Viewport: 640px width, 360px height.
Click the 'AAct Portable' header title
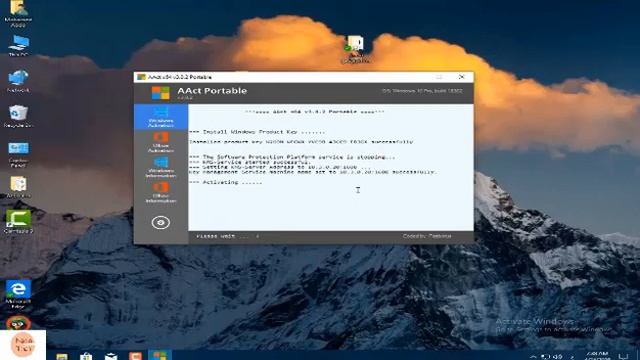(212, 91)
